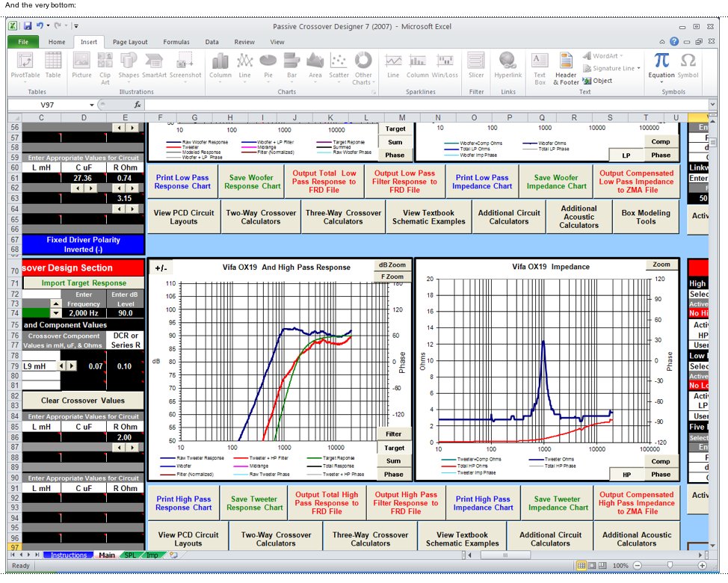Open Box Modeling Tools
The height and width of the screenshot is (583, 728).
[x=646, y=217]
